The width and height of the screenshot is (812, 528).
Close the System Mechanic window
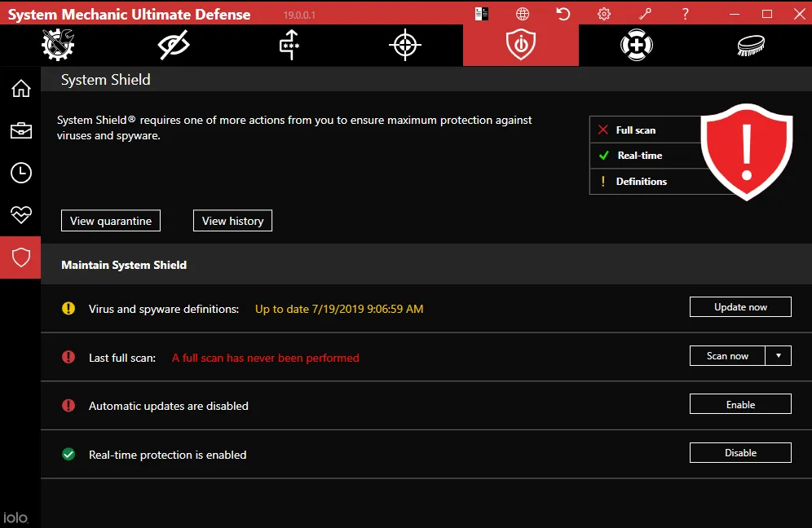[x=800, y=14]
